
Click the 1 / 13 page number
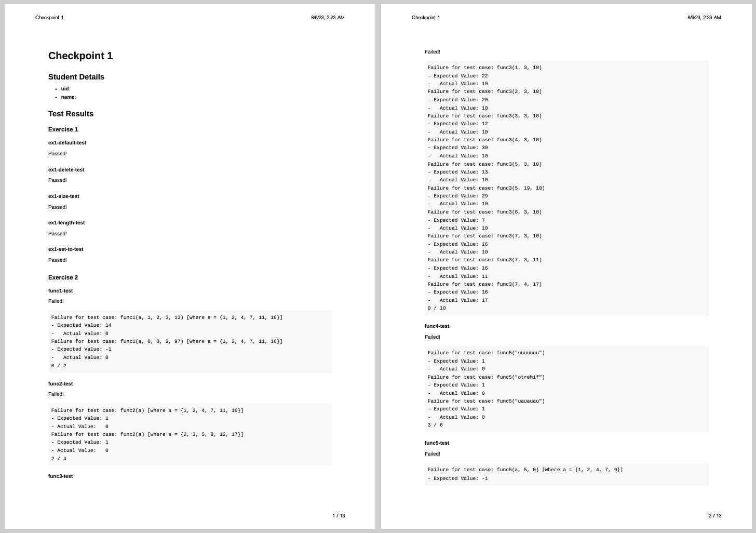tap(339, 516)
